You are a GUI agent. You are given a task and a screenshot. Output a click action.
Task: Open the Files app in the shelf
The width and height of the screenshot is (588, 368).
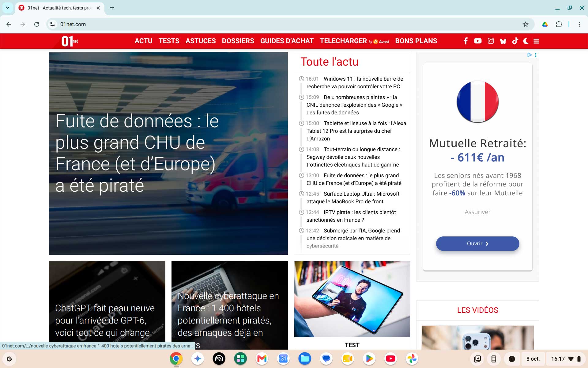pyautogui.click(x=305, y=359)
